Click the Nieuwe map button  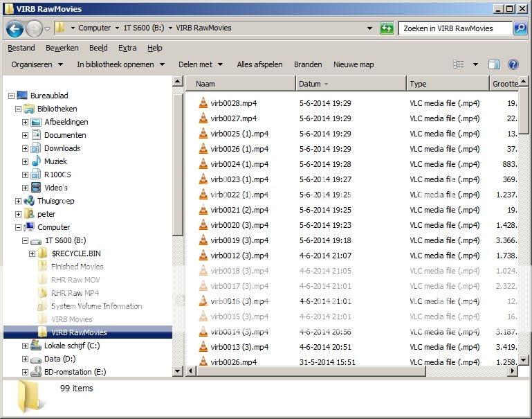(354, 64)
